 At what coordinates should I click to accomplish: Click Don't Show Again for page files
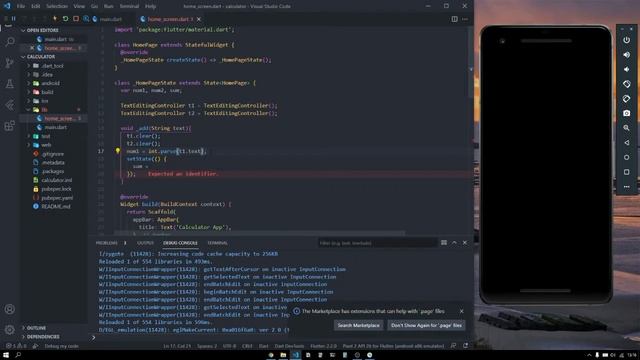point(426,325)
